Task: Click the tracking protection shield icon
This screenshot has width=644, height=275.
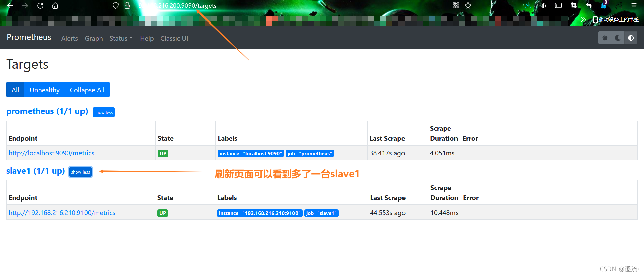Action: pyautogui.click(x=116, y=5)
